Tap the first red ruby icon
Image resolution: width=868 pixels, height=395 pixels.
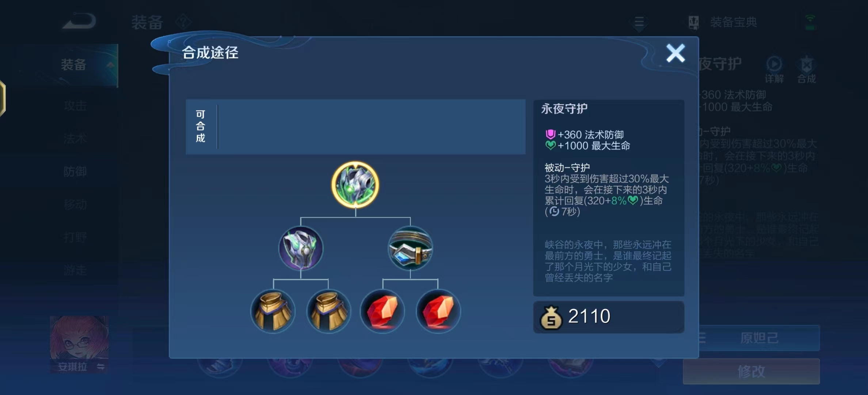point(382,311)
